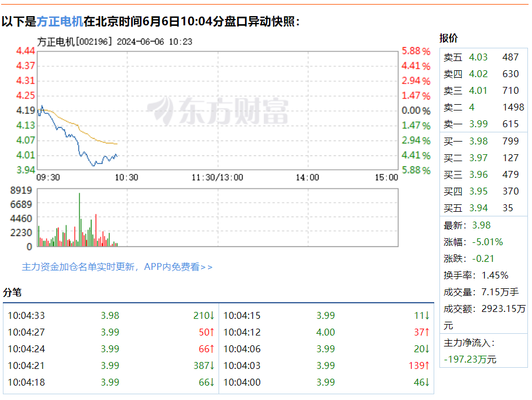Click the 4.19 price axis label
532x400 pixels.
pyautogui.click(x=25, y=111)
